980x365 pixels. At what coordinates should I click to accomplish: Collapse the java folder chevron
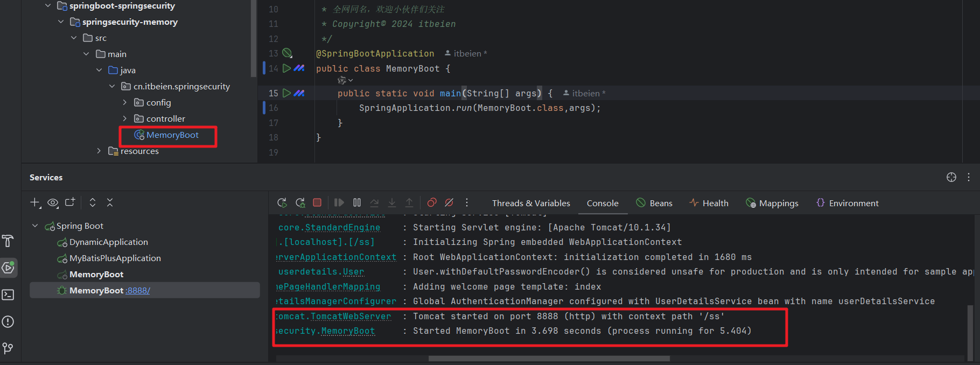tap(99, 70)
